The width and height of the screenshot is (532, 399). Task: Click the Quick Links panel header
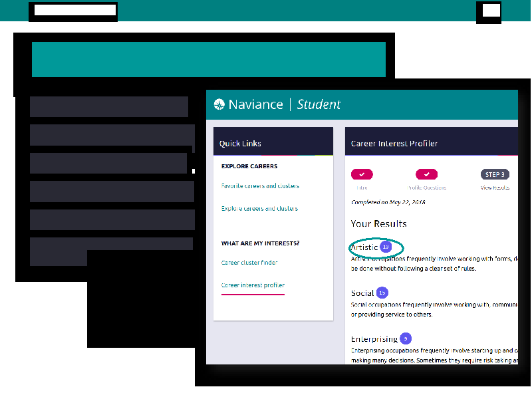click(273, 142)
